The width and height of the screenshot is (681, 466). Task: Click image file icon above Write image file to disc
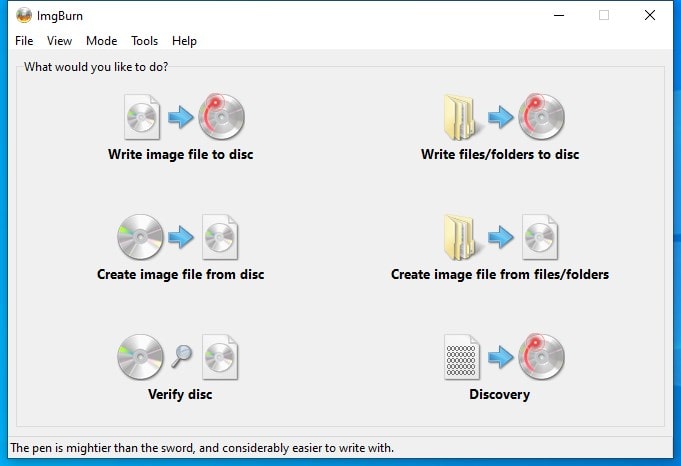click(x=142, y=117)
